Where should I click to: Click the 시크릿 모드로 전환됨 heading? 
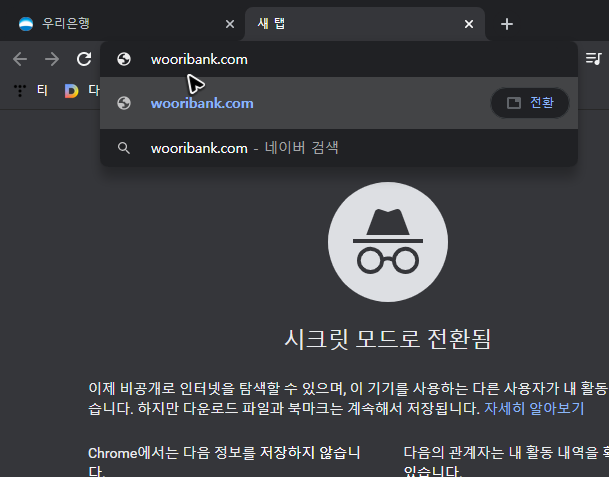point(388,339)
